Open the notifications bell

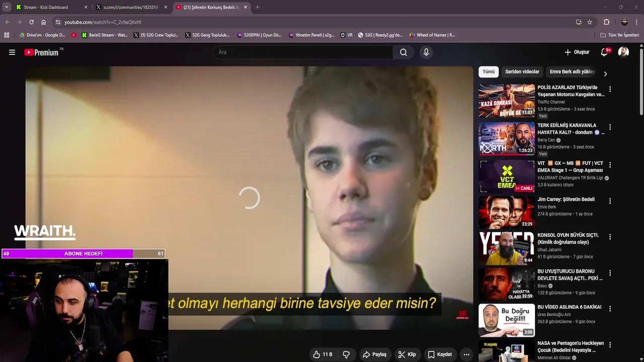point(604,52)
